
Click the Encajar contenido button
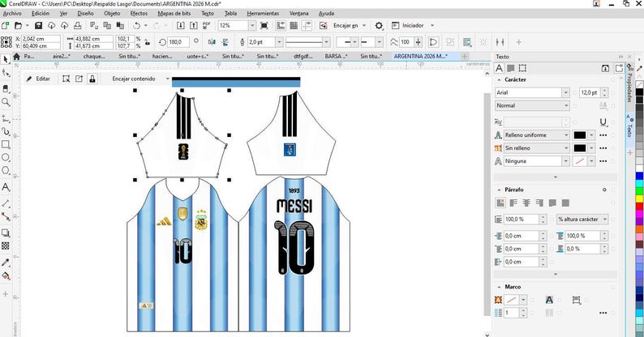pyautogui.click(x=134, y=79)
